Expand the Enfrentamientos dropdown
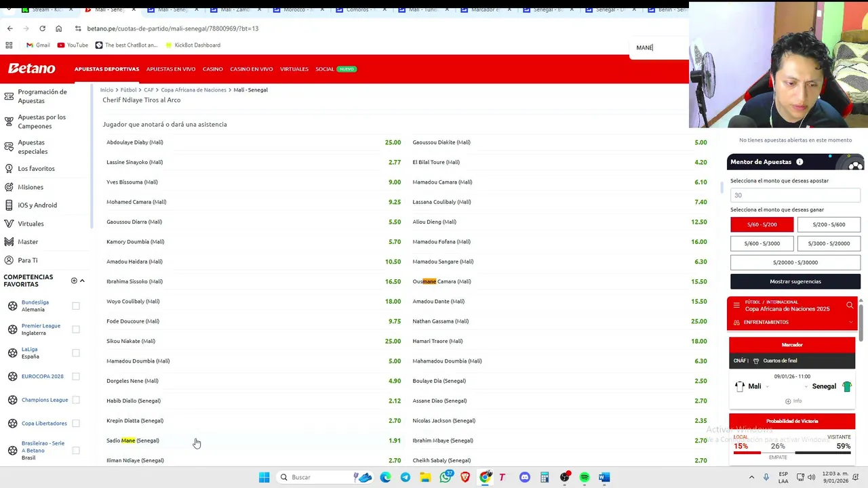Image resolution: width=868 pixels, height=488 pixels. point(850,323)
